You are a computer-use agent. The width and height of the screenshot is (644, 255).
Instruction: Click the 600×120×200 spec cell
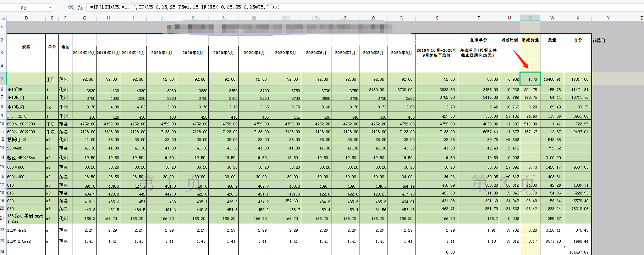26,124
